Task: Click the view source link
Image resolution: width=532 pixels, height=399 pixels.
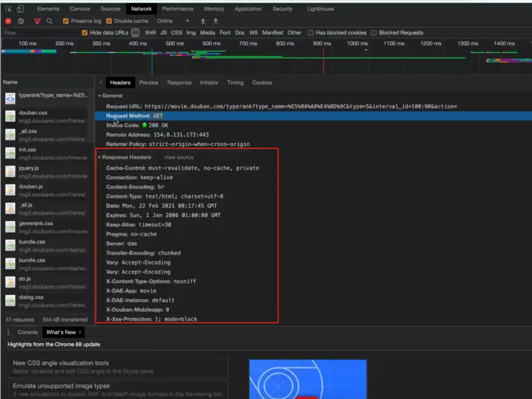Action: point(179,157)
